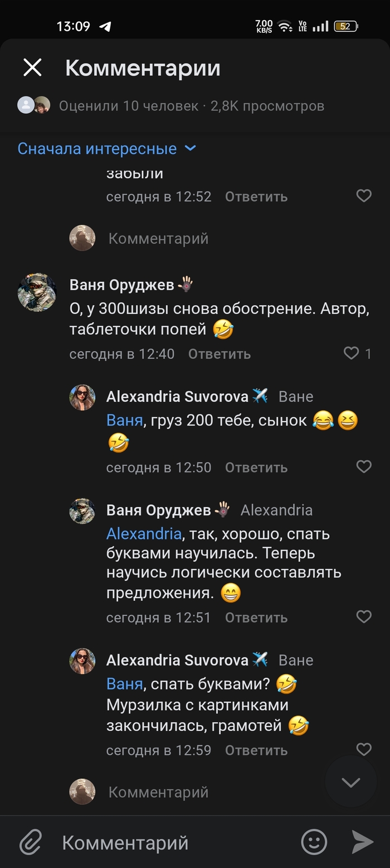Screen dimensions: 390x868
Task: Like the 12:59 reply by Alexandria Suvorova
Action: 363,750
